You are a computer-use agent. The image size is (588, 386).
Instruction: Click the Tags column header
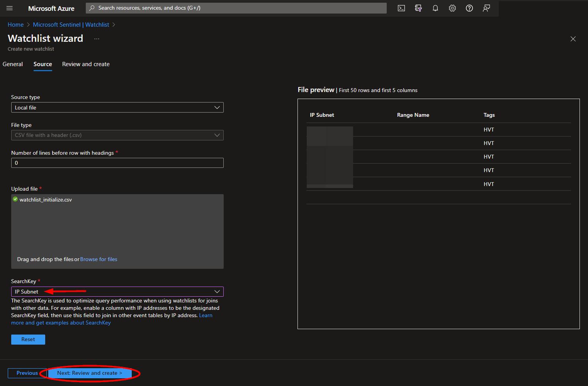point(489,115)
